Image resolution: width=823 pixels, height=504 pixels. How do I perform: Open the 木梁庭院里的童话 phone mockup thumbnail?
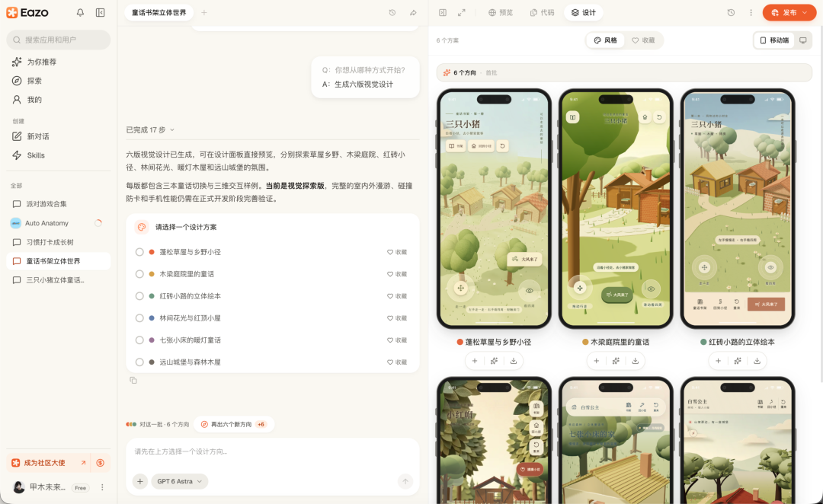(x=616, y=209)
